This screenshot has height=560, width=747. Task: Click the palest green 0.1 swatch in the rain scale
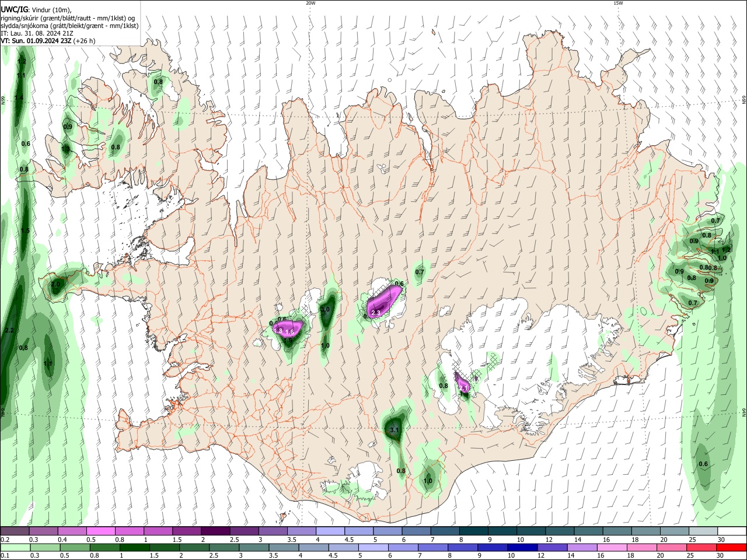(x=15, y=547)
